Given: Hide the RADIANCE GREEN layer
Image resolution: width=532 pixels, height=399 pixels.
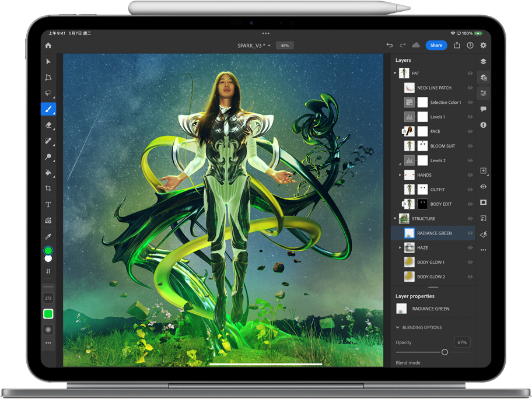Looking at the screenshot, I should click(470, 233).
